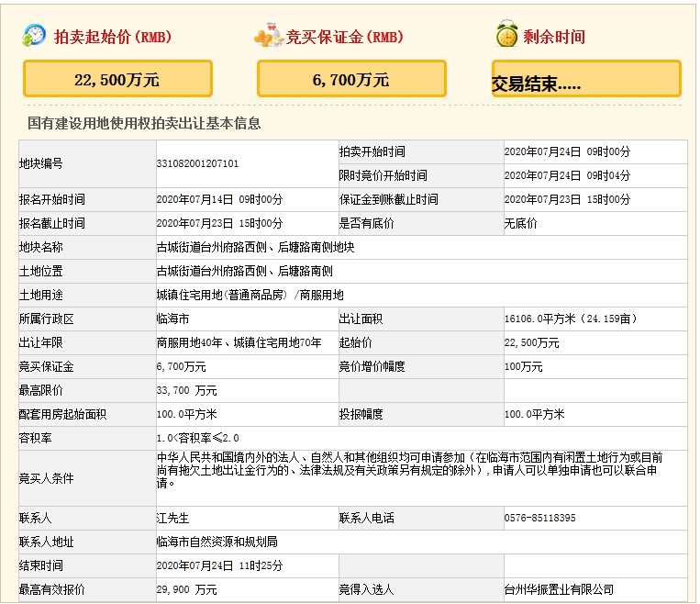Viewport: 700px width, 604px height.
Task: Click end time 2020年07月24日 11时25分
Action: [x=219, y=566]
